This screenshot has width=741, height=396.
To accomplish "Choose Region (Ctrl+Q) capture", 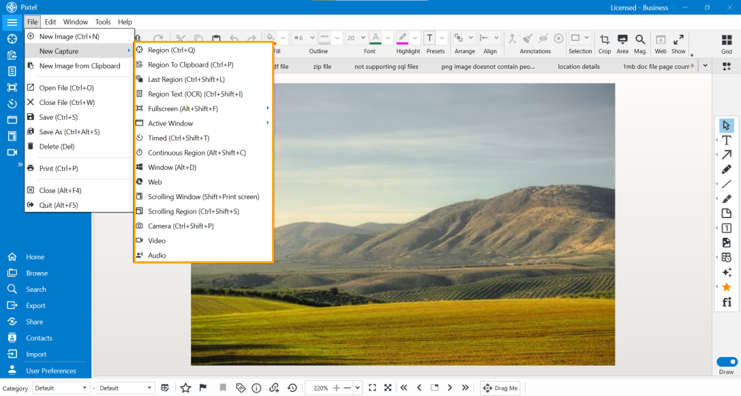I will [x=203, y=50].
